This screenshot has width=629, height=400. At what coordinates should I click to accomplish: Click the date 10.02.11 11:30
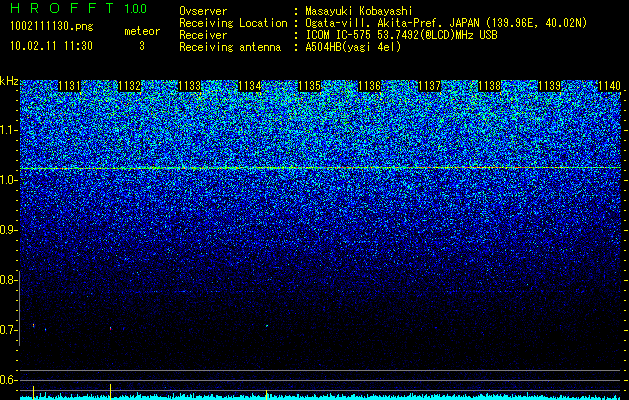51,46
